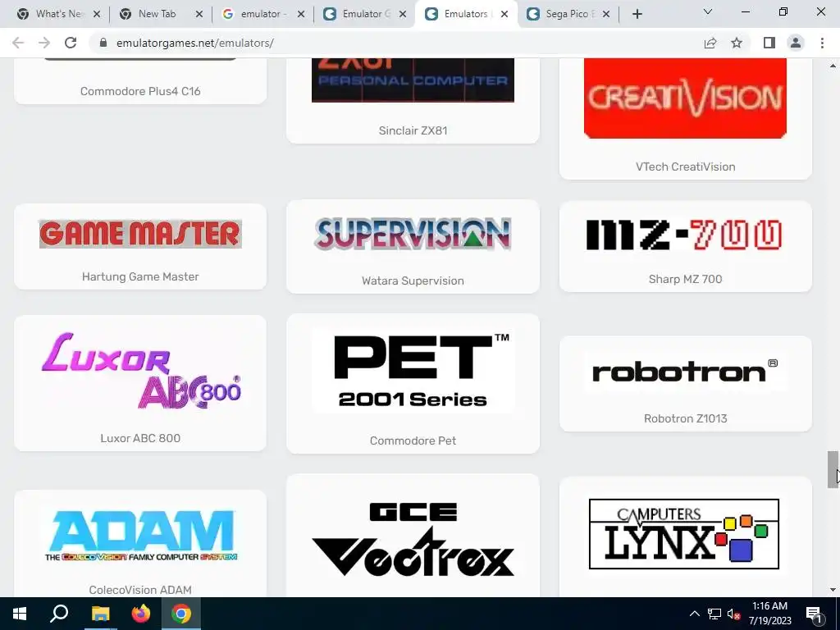The height and width of the screenshot is (630, 840).
Task: Open the GCE Vectrex logo
Action: click(413, 539)
